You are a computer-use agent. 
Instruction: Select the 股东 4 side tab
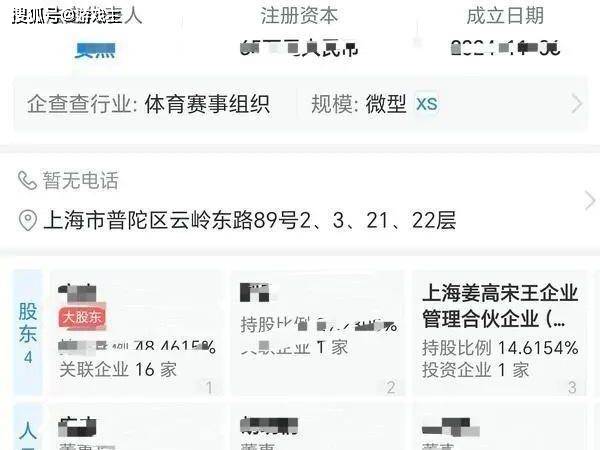28,332
